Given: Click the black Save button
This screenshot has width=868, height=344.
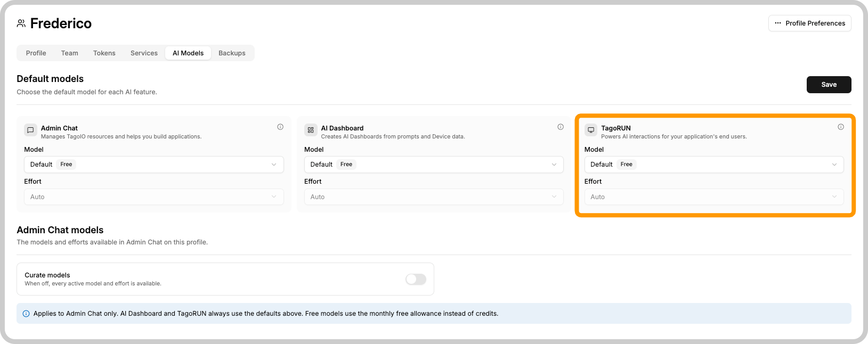Looking at the screenshot, I should [x=829, y=85].
